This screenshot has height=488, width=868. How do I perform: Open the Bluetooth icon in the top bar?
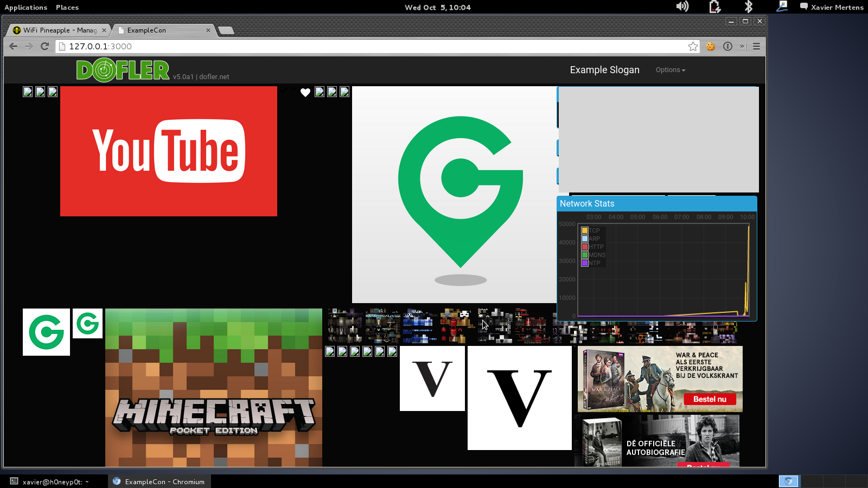coord(748,7)
